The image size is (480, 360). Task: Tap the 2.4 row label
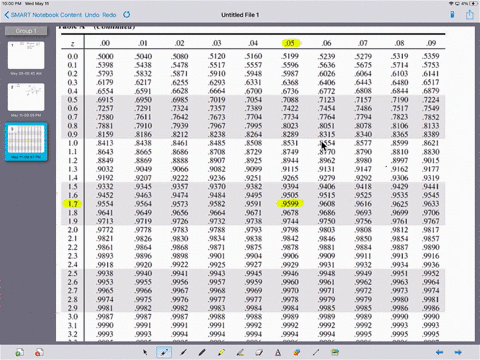72,265
